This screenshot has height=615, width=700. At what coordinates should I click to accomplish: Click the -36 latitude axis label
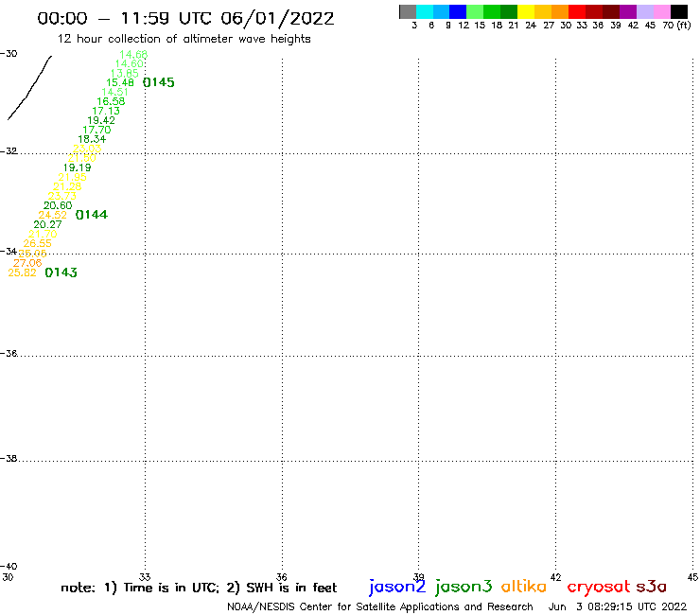pos(9,353)
